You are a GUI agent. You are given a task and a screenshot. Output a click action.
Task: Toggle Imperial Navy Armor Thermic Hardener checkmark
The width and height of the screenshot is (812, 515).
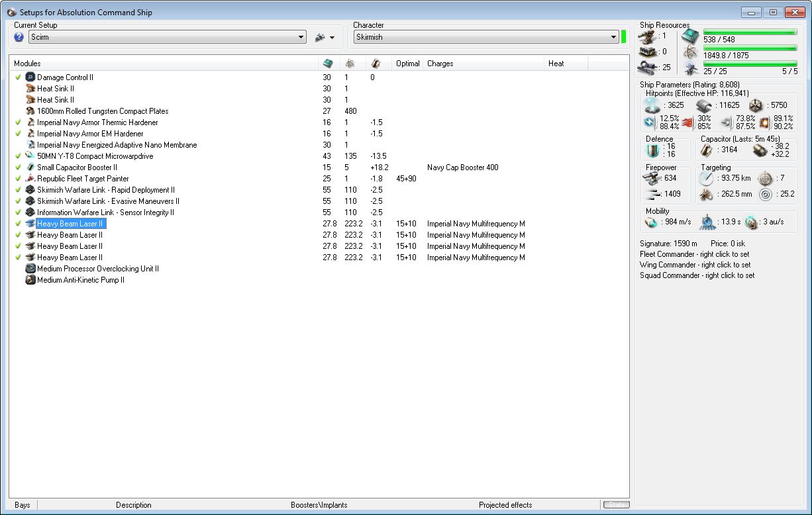pyautogui.click(x=19, y=122)
